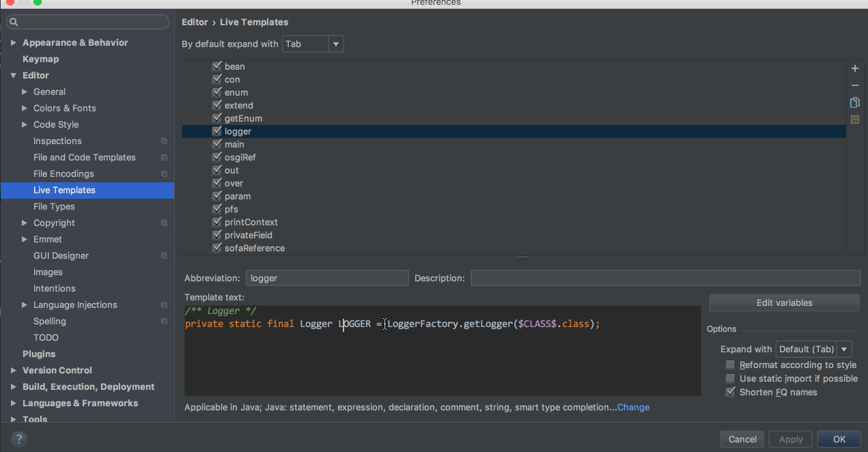Click project-level icon beside Spelling
The height and width of the screenshot is (452, 868).
pyautogui.click(x=164, y=322)
